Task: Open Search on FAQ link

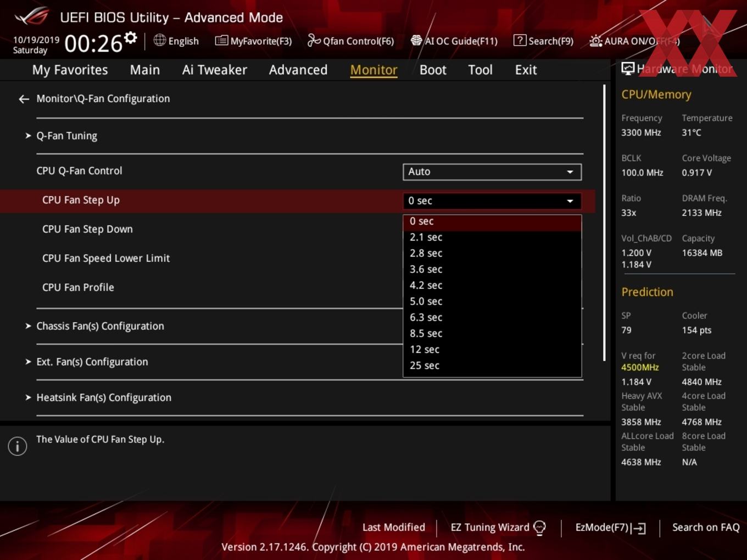Action: tap(706, 527)
